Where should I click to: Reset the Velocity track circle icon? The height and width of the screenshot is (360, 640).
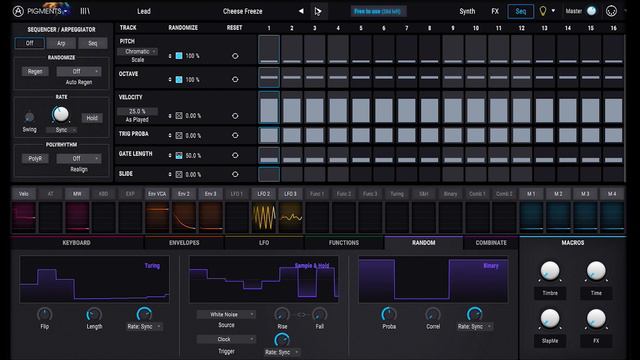tap(235, 116)
